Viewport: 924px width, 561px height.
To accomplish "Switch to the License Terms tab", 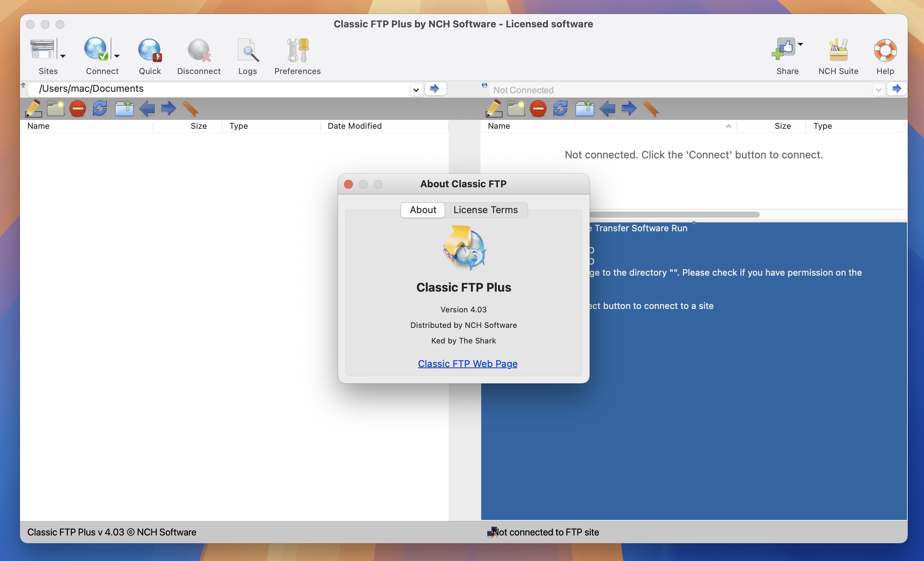I will pyautogui.click(x=485, y=209).
